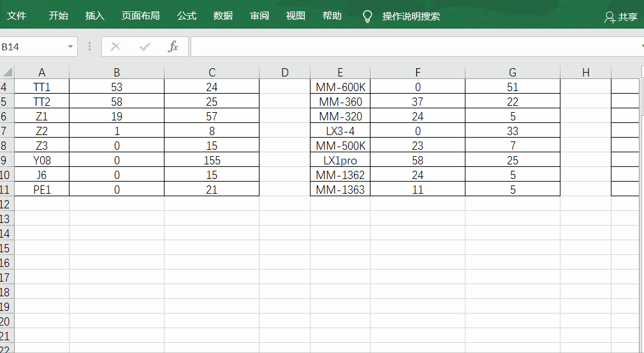Screen dimensions: 644x353
Task: Switch to the 视图 tab
Action: [296, 16]
